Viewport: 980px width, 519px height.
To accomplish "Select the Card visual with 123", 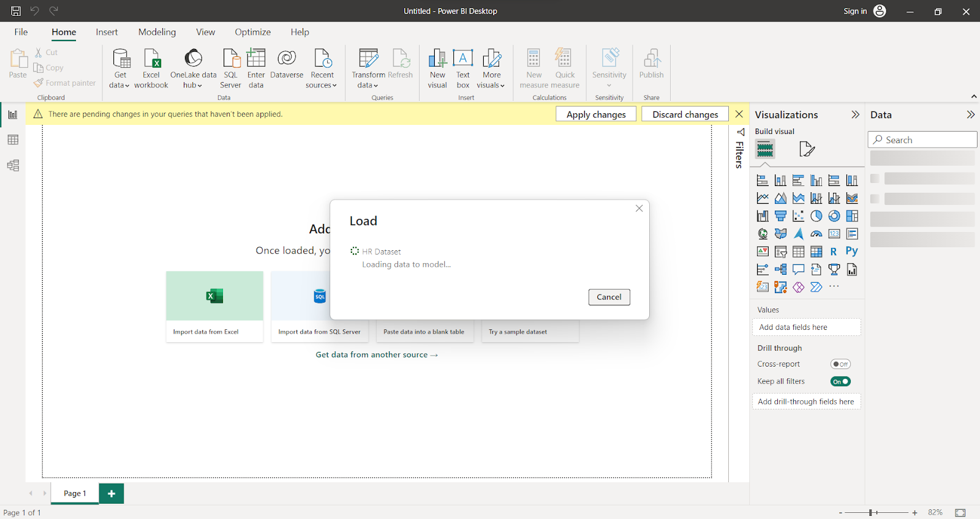I will click(834, 234).
